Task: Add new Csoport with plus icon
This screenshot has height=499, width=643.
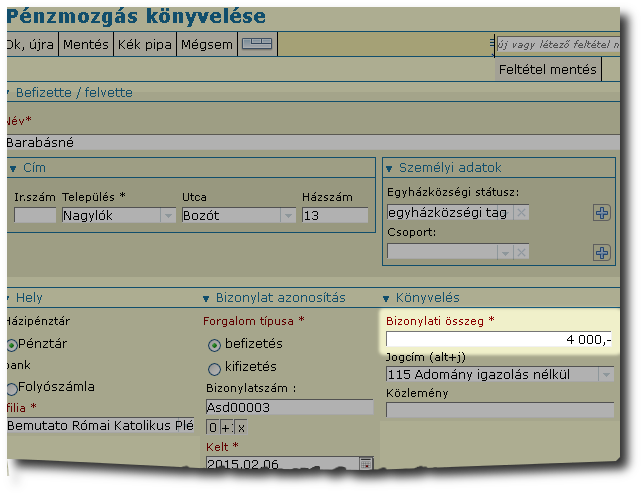Action: coord(602,253)
